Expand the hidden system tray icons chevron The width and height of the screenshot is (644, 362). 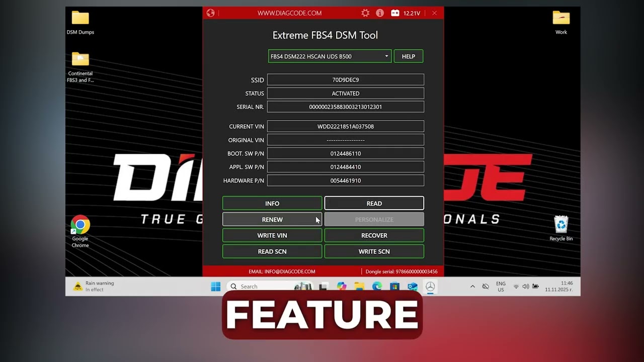tap(472, 287)
